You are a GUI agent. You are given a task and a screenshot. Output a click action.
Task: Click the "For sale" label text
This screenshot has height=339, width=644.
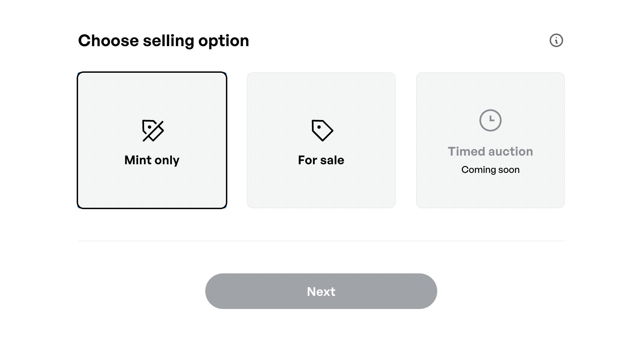pyautogui.click(x=321, y=160)
